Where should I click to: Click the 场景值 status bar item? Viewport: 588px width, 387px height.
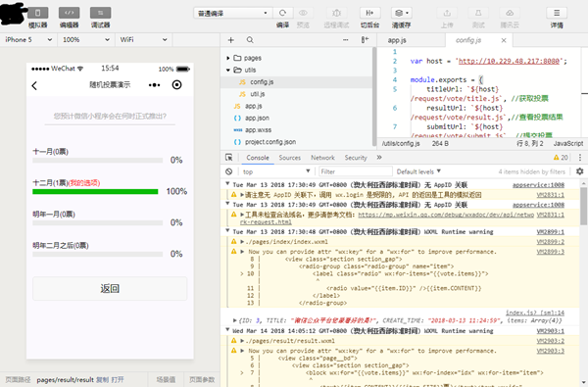click(x=166, y=379)
